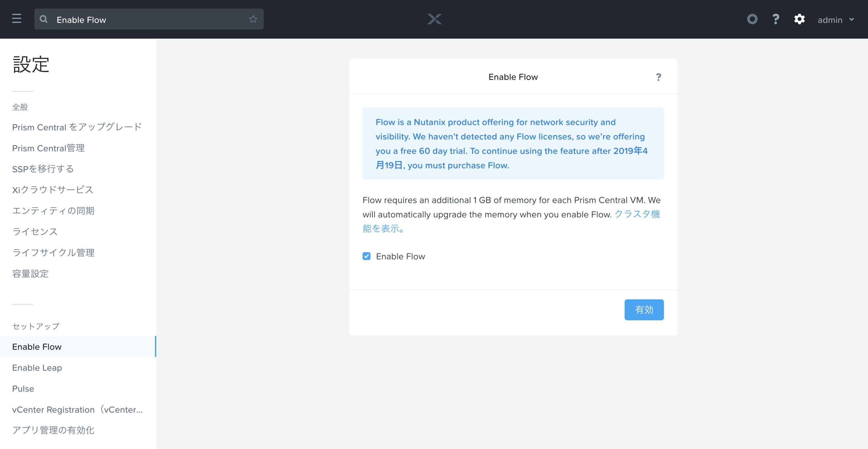This screenshot has width=868, height=449.
Task: Open ライフサイクル管理 setting
Action: [53, 252]
